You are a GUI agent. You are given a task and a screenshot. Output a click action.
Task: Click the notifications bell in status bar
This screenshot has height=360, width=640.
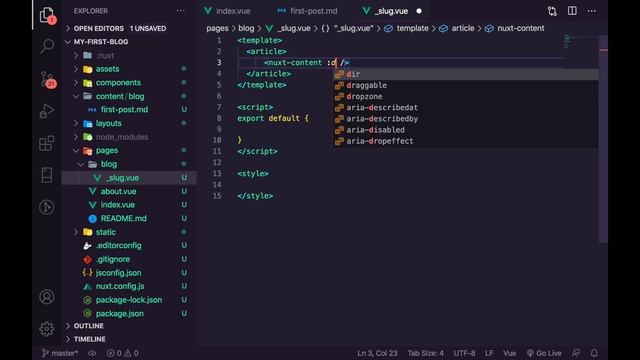click(594, 353)
